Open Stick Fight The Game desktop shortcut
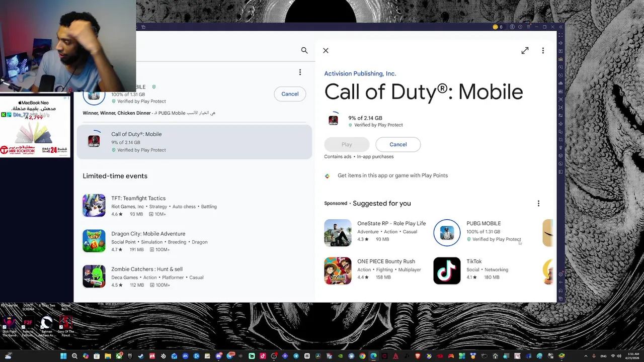This screenshot has width=644, height=362. coord(10,326)
